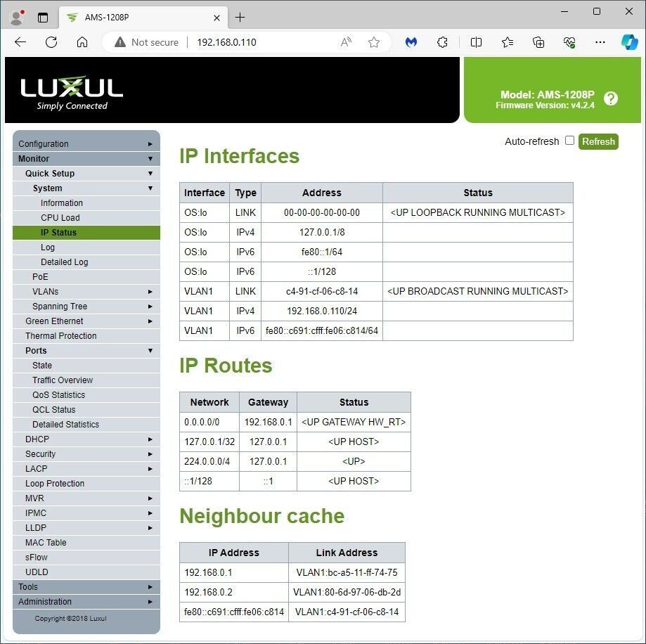Enable the Auto-refresh checkbox

click(x=569, y=141)
